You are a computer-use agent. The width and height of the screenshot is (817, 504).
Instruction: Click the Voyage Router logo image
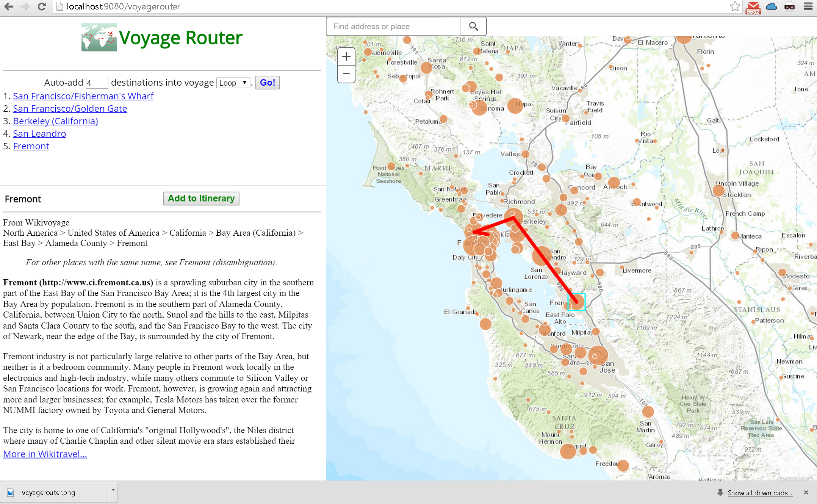coord(99,37)
